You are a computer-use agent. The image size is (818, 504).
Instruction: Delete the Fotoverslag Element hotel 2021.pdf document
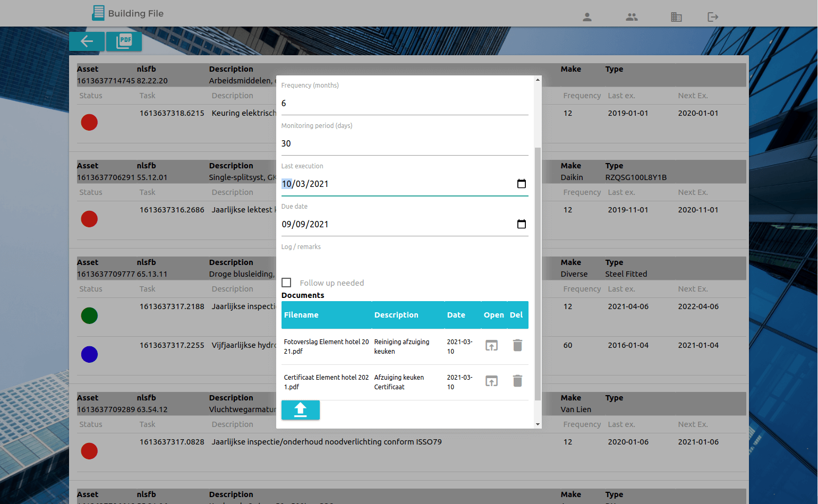pyautogui.click(x=517, y=346)
